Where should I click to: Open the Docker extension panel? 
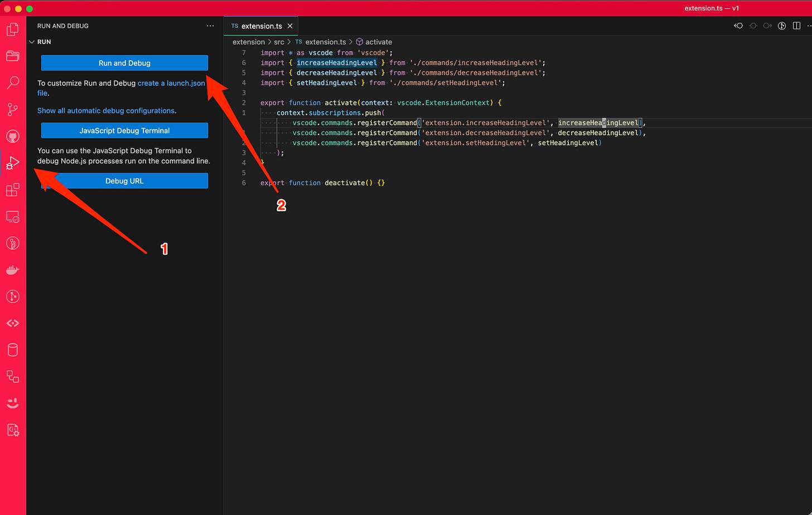[12, 270]
